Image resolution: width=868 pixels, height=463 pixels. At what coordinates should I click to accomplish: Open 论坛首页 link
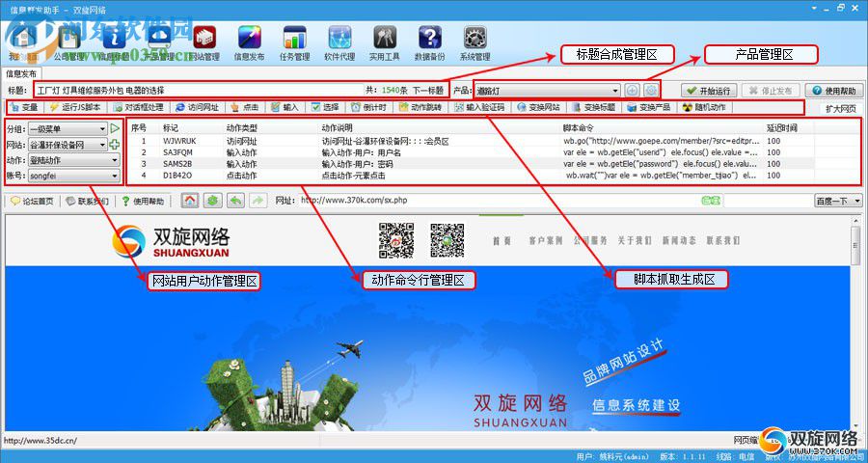pyautogui.click(x=32, y=201)
